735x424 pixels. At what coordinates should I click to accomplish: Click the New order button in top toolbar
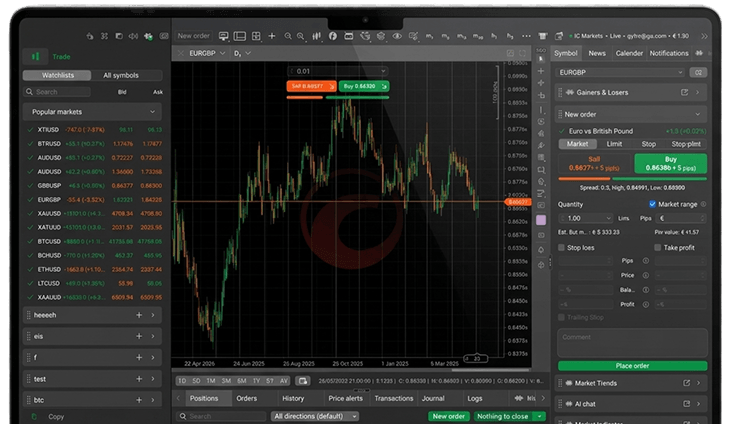(x=194, y=36)
